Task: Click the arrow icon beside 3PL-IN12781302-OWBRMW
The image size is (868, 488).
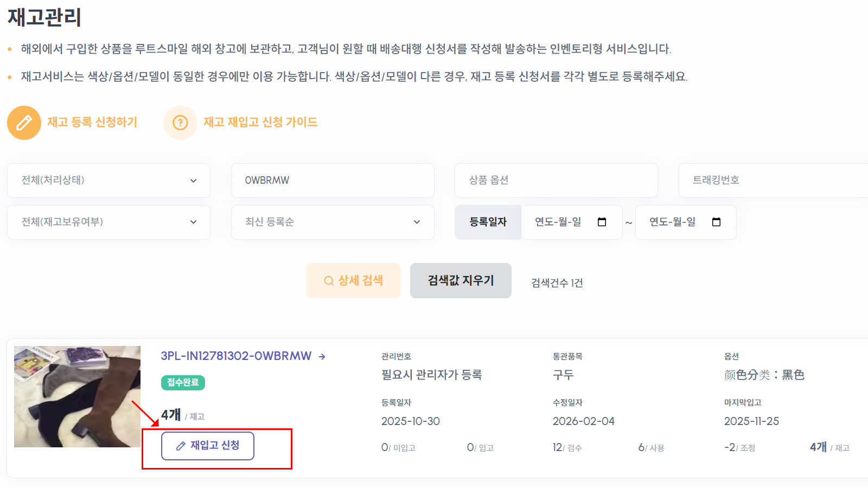Action: tap(322, 356)
